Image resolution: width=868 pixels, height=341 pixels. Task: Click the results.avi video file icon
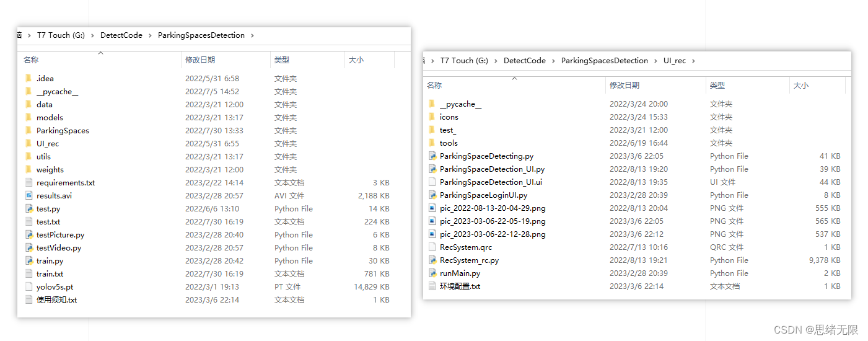[x=28, y=195]
